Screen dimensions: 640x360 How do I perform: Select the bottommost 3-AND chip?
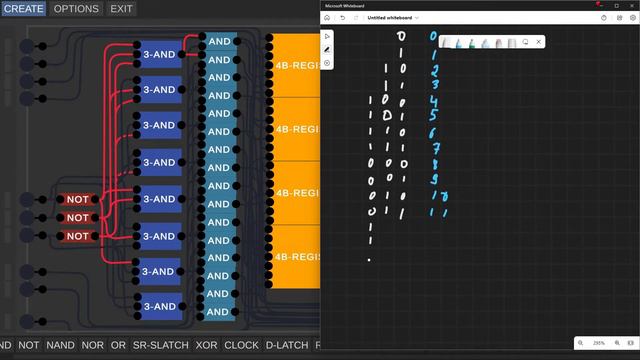pyautogui.click(x=159, y=306)
